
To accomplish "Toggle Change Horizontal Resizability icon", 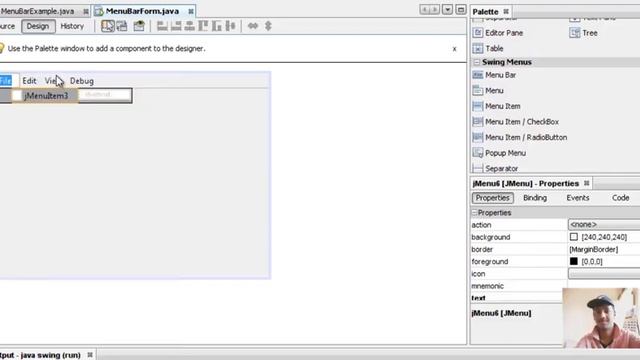I will point(253,26).
